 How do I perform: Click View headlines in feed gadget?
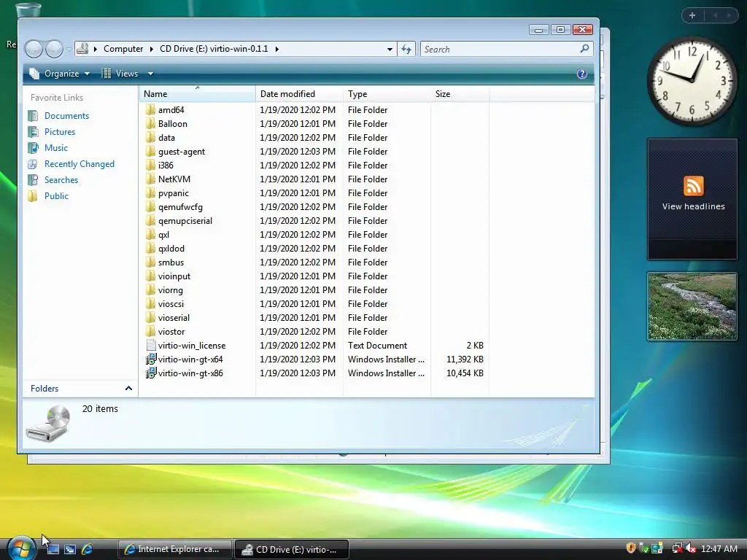[693, 206]
